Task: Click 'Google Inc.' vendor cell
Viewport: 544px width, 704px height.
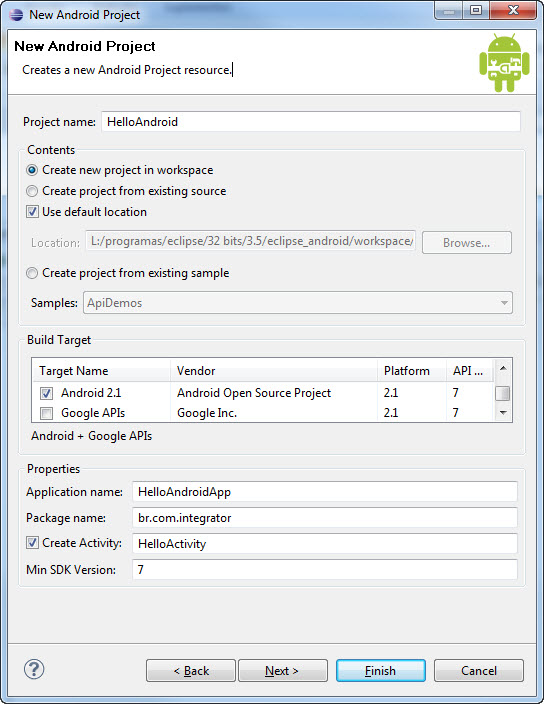Action: pos(207,413)
